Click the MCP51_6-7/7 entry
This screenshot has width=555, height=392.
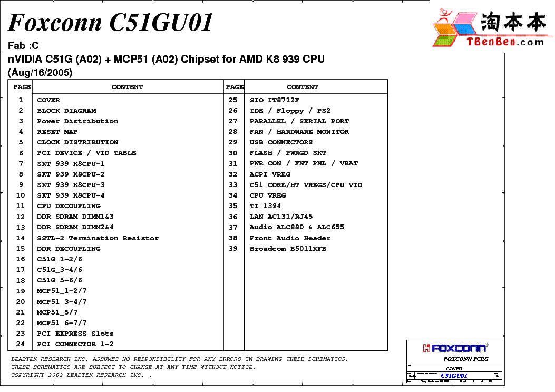[62, 323]
